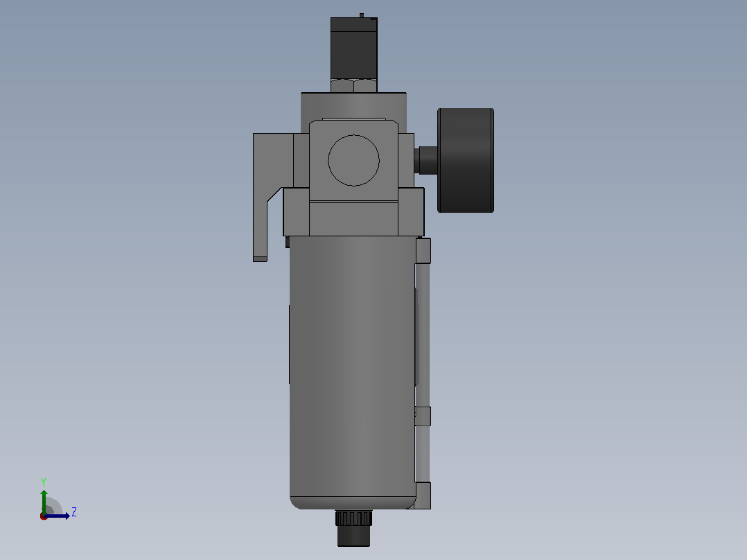
Task: Click the green Y axis arrow of the triad
Action: (44, 501)
